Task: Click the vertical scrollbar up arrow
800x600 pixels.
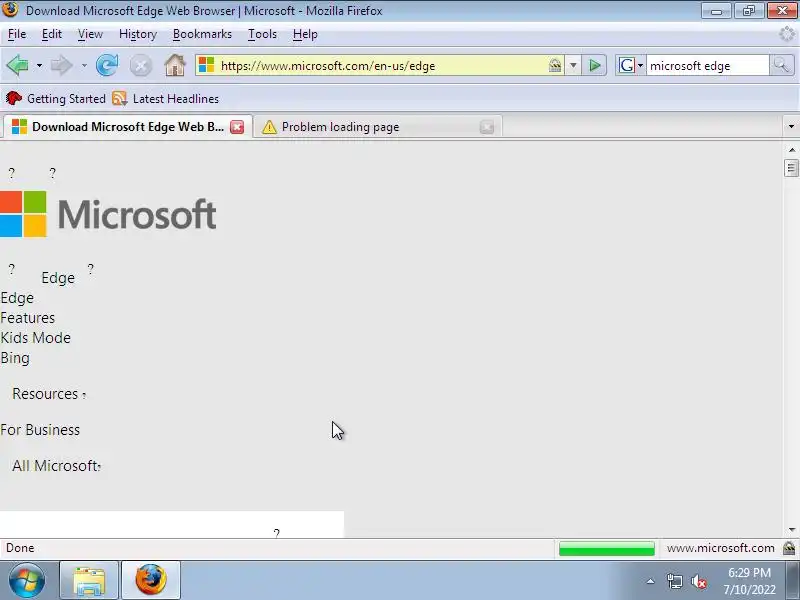Action: pos(791,149)
